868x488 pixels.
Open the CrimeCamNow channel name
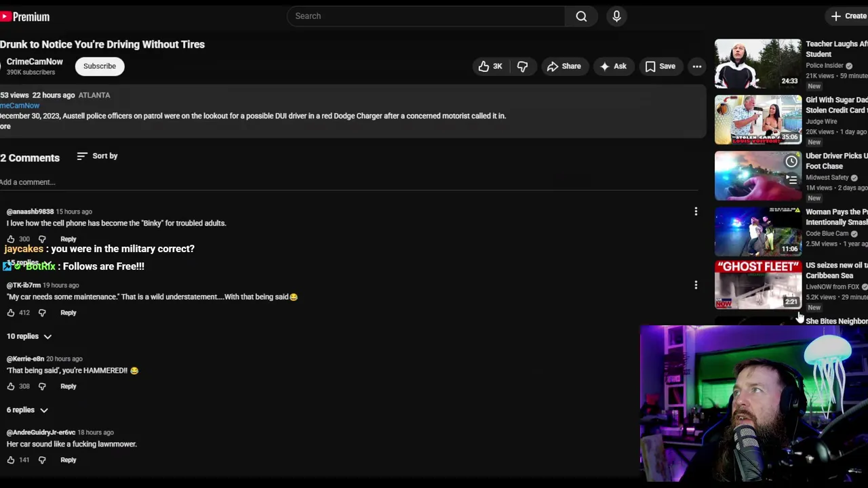35,62
